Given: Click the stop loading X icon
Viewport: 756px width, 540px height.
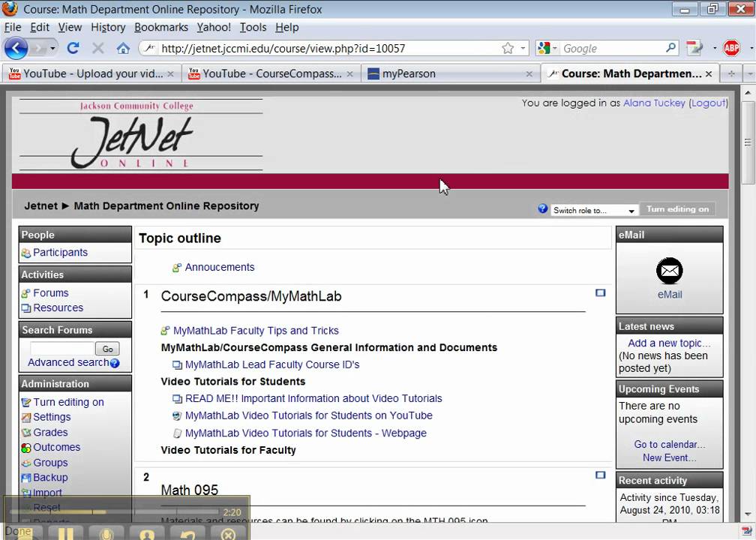Looking at the screenshot, I should [x=97, y=48].
